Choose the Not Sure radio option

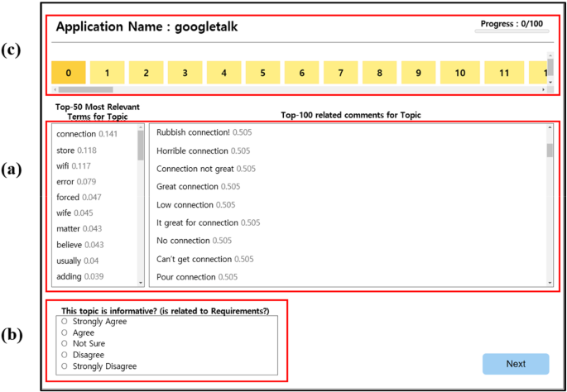coord(65,343)
